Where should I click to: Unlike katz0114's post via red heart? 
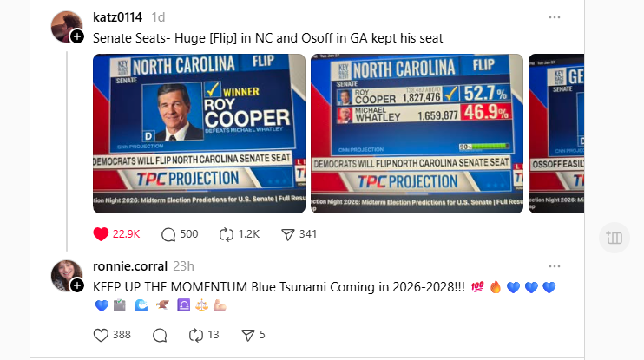click(101, 233)
